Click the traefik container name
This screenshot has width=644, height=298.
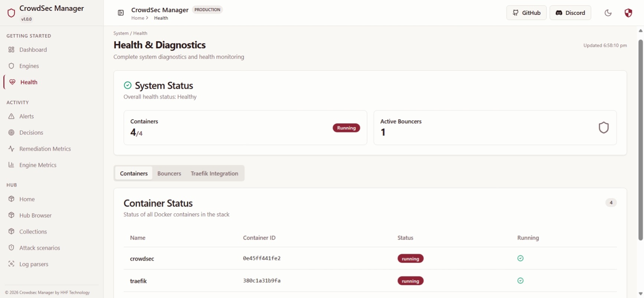click(138, 281)
